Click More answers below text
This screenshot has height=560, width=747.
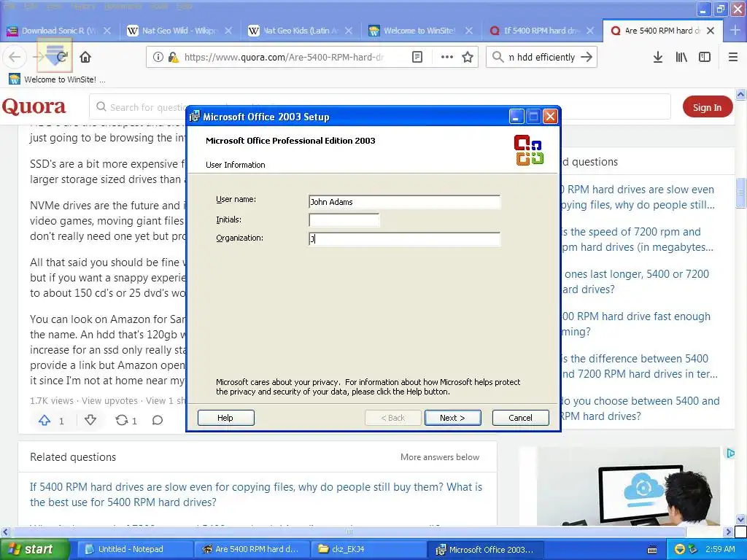pyautogui.click(x=440, y=457)
